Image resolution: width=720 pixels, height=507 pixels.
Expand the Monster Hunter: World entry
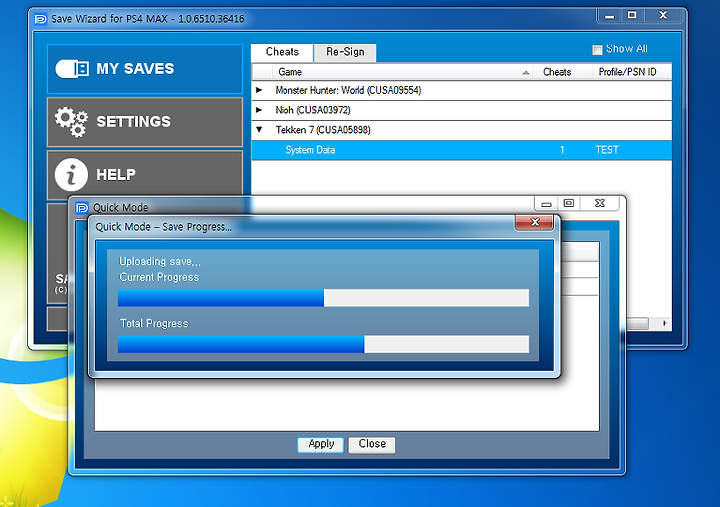259,90
